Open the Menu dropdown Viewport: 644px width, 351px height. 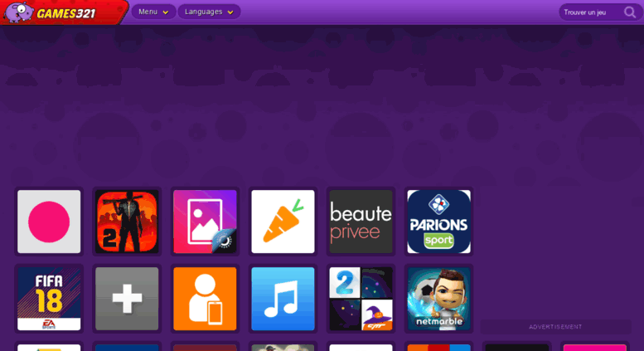coord(153,12)
